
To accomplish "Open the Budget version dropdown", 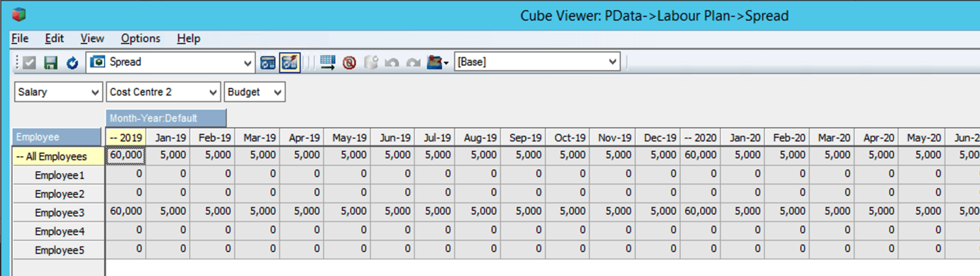I will click(278, 92).
